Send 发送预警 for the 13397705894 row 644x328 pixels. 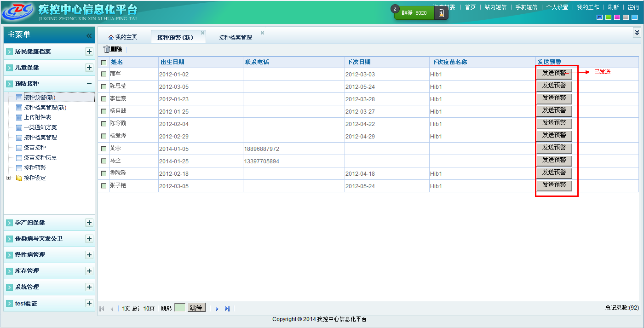554,160
